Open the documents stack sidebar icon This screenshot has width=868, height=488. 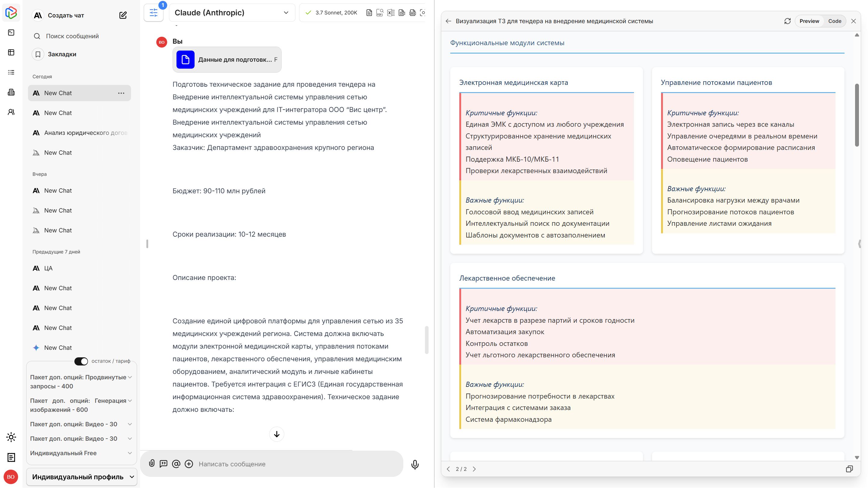coord(11,92)
